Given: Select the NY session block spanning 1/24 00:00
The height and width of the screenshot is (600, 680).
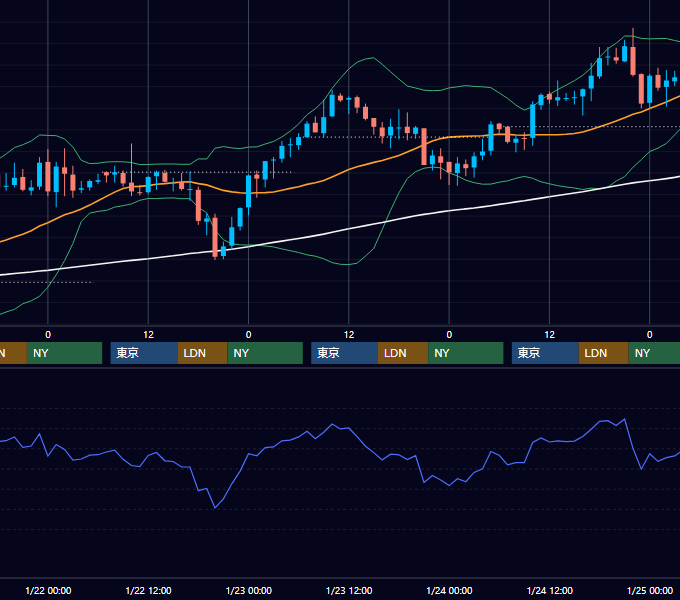Looking at the screenshot, I should [x=466, y=353].
